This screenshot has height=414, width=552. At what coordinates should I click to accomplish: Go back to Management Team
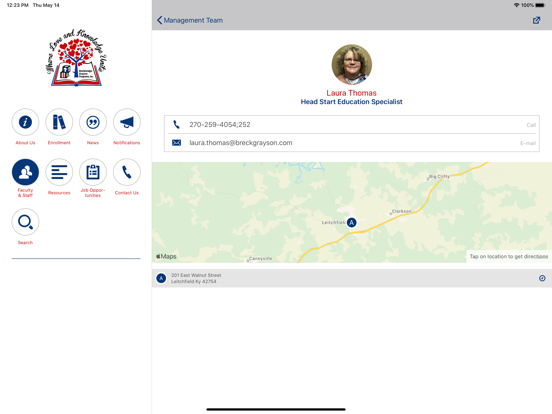190,20
